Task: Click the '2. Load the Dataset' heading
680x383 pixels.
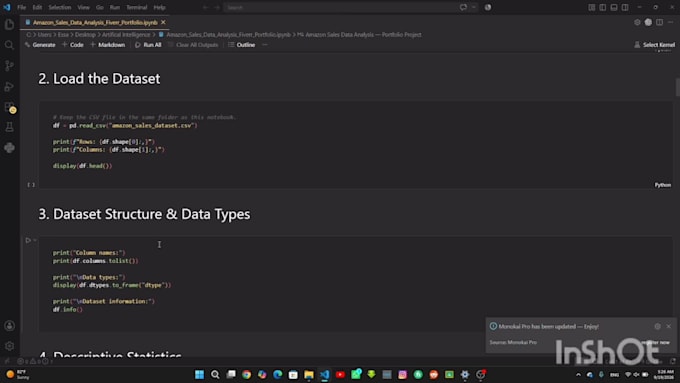Action: coord(99,79)
